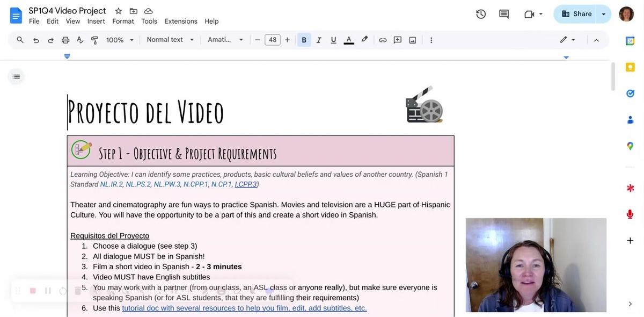Open the Share button dropdown arrow
The height and width of the screenshot is (317, 644).
(603, 13)
